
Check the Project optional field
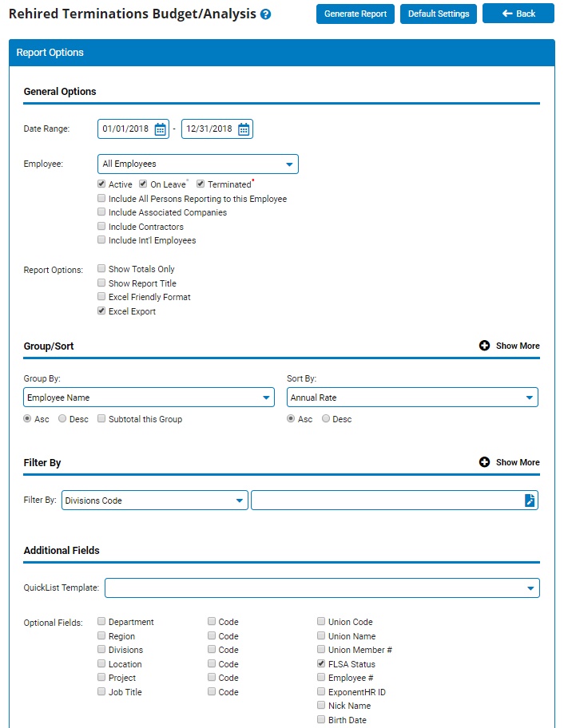[101, 678]
